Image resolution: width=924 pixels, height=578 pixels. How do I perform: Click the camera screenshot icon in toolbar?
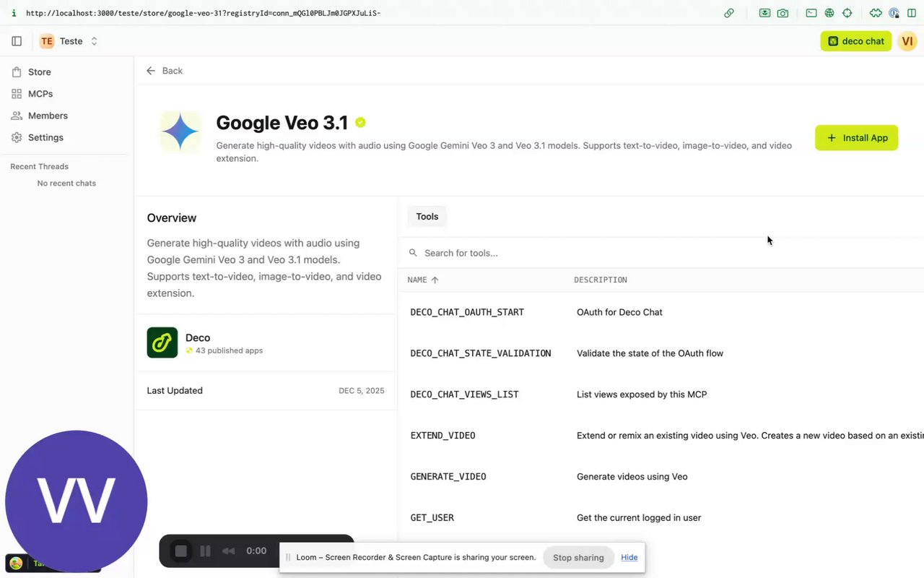(783, 13)
